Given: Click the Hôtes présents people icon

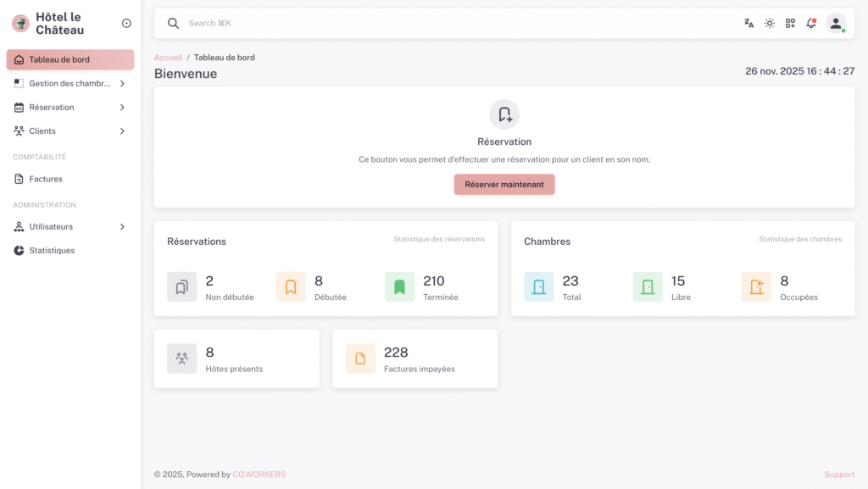Looking at the screenshot, I should tap(181, 358).
